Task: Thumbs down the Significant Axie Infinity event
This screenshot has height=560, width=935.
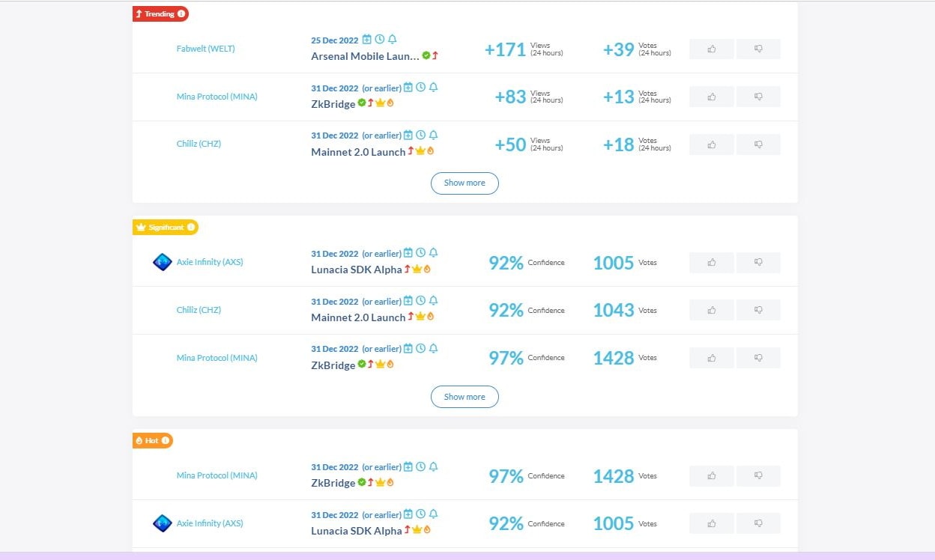Action: 758,263
